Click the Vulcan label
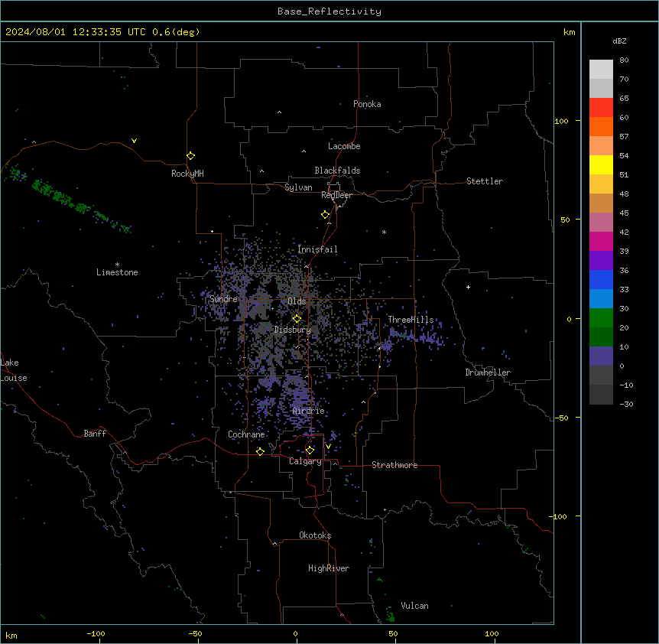This screenshot has height=644, width=659. click(x=414, y=606)
